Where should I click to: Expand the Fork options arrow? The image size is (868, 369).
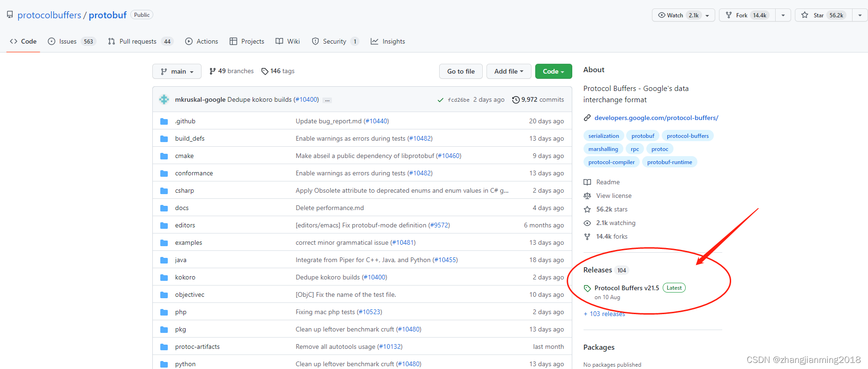click(783, 15)
